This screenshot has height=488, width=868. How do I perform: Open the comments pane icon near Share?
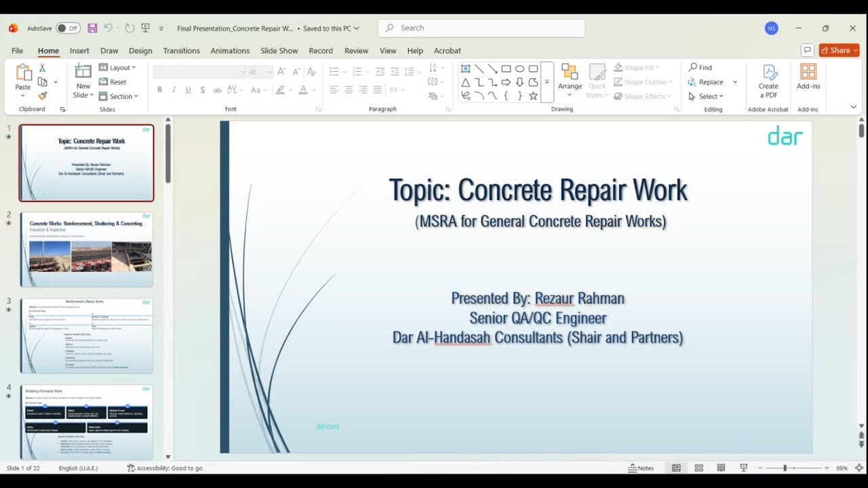click(x=807, y=50)
